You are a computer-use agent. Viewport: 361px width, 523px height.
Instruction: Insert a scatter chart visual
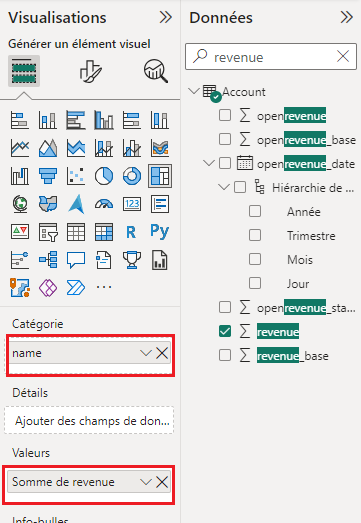(x=76, y=176)
